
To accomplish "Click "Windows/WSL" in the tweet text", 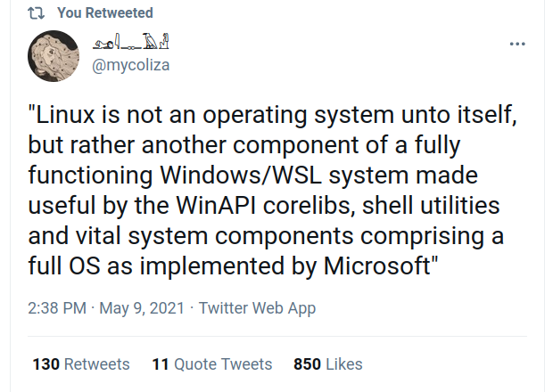I will 241,175.
